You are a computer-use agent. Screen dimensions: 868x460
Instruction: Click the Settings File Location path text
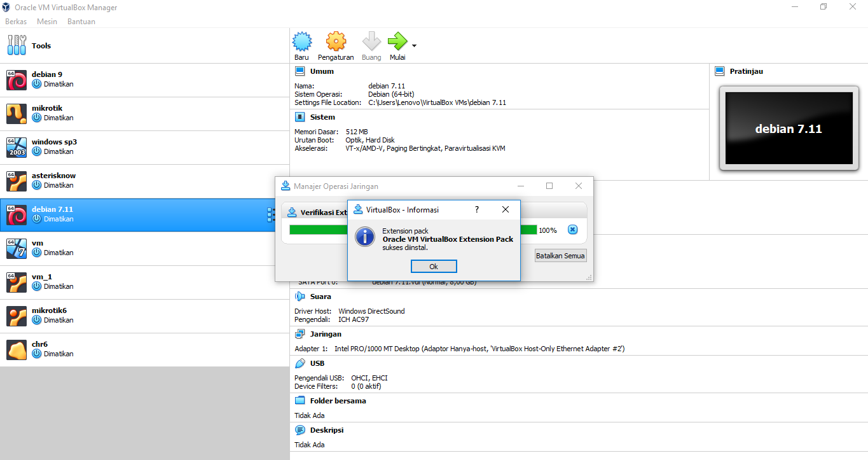click(x=437, y=102)
